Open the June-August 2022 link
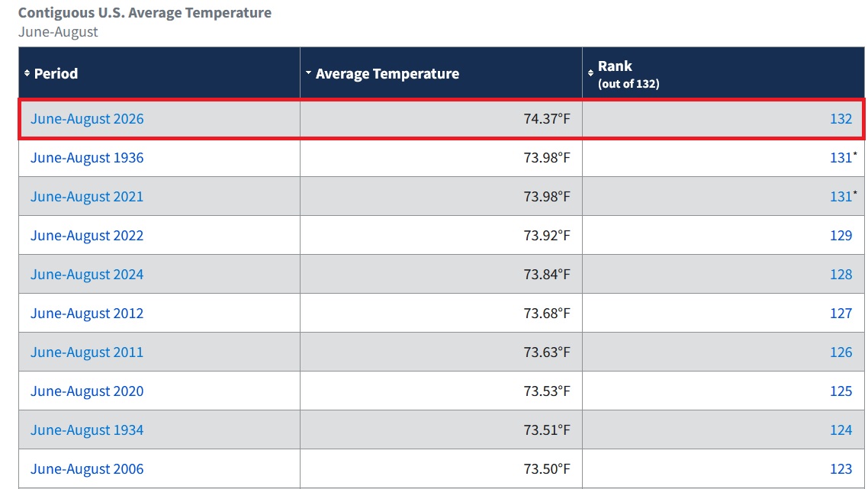This screenshot has width=868, height=489. [87, 236]
